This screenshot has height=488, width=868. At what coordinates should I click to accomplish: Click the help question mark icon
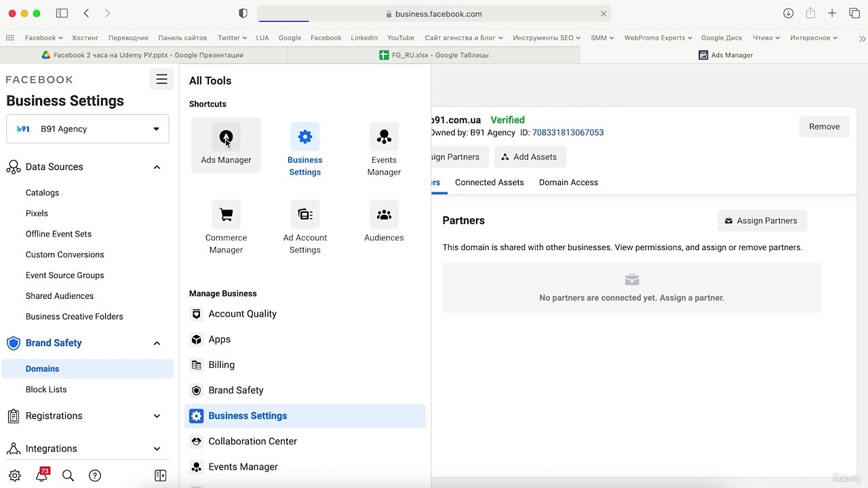click(95, 475)
